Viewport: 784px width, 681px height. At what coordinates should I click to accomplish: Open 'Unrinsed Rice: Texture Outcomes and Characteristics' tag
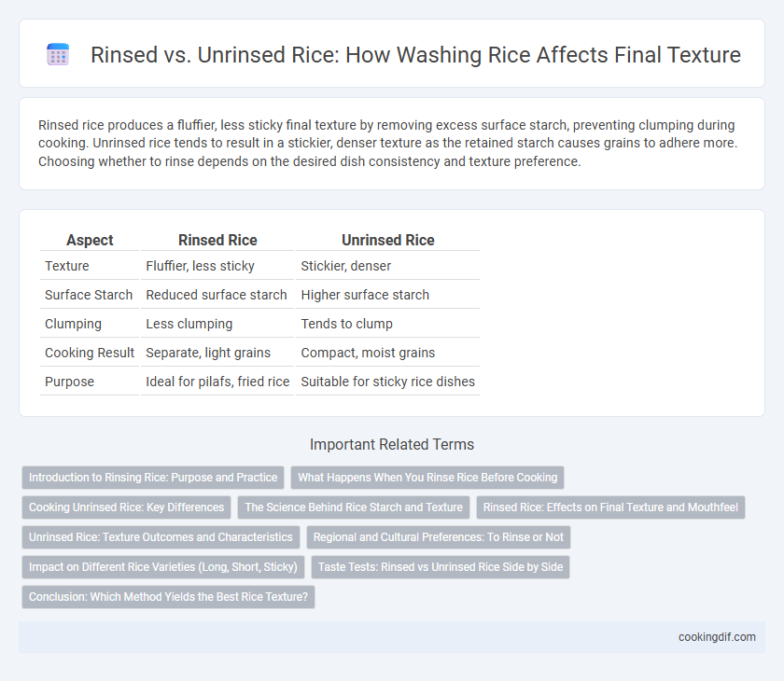(x=161, y=537)
